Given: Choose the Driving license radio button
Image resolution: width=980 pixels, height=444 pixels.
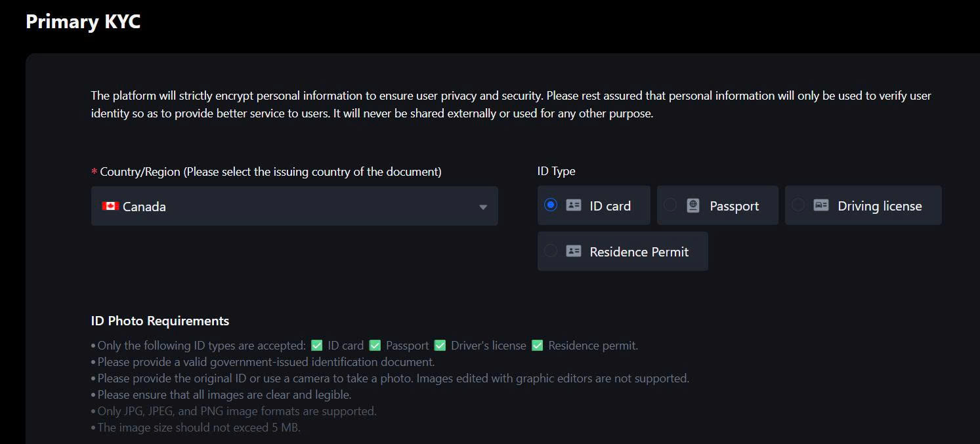Looking at the screenshot, I should coord(798,205).
